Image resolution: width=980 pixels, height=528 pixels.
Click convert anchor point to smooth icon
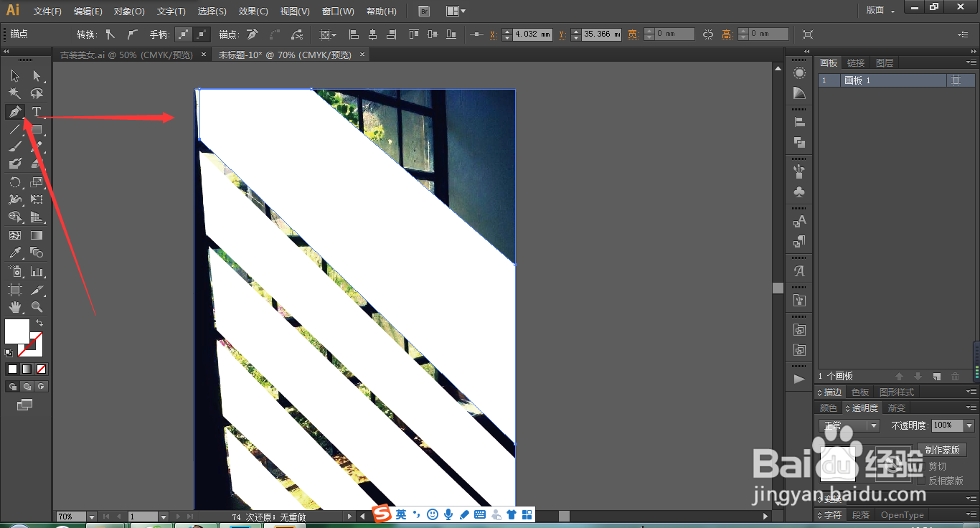pyautogui.click(x=131, y=34)
